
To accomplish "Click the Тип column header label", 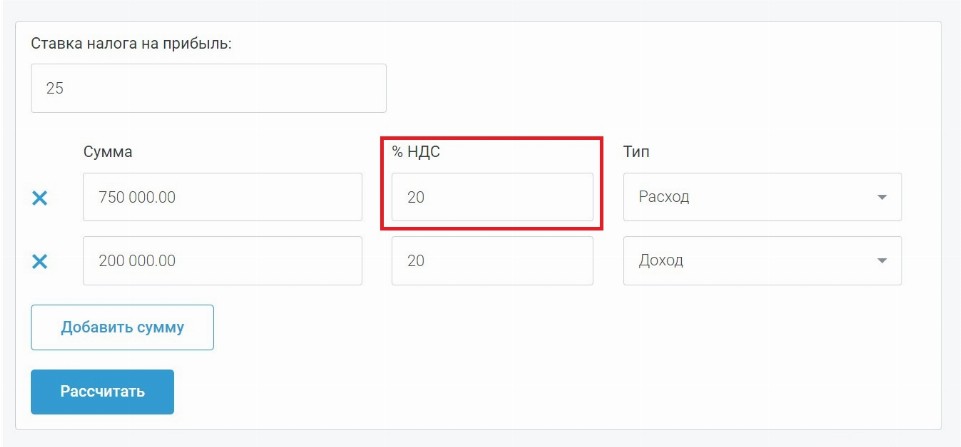I will (x=636, y=152).
